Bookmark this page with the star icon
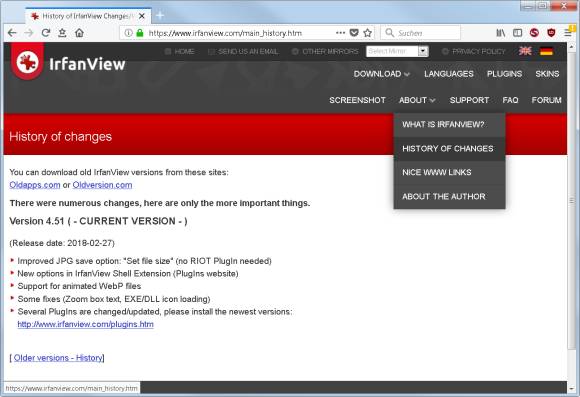The width and height of the screenshot is (580, 397). (367, 33)
